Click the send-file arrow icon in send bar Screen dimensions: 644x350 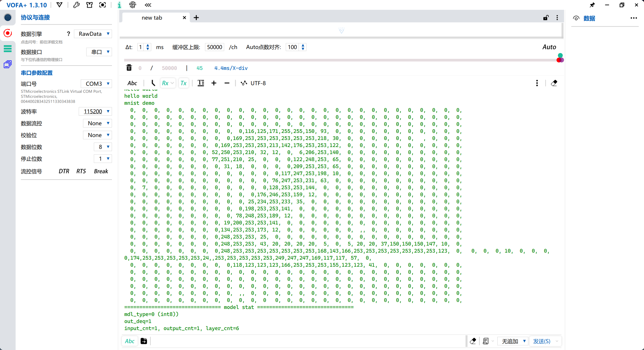144,341
